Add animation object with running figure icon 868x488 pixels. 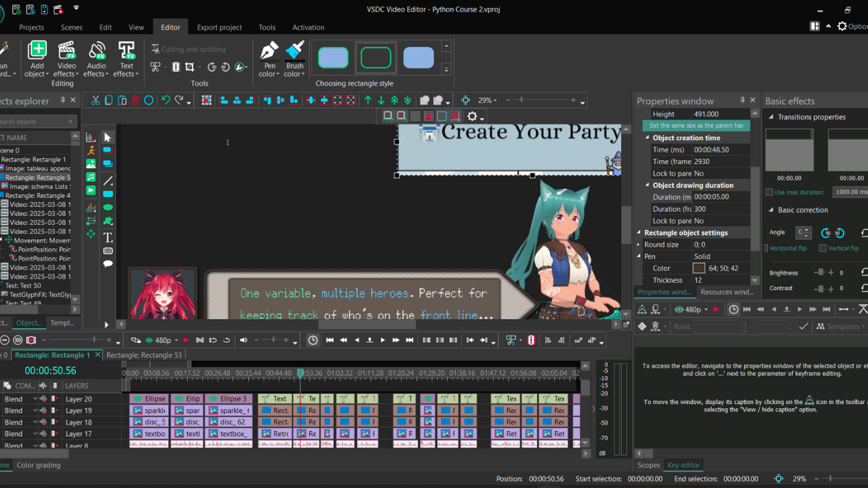pos(91,150)
